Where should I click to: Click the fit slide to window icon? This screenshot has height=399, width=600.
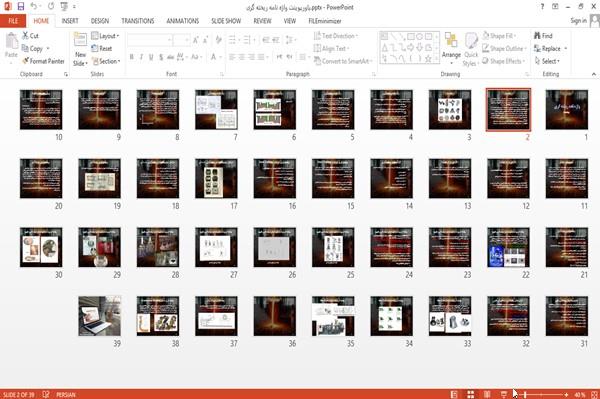pos(594,394)
